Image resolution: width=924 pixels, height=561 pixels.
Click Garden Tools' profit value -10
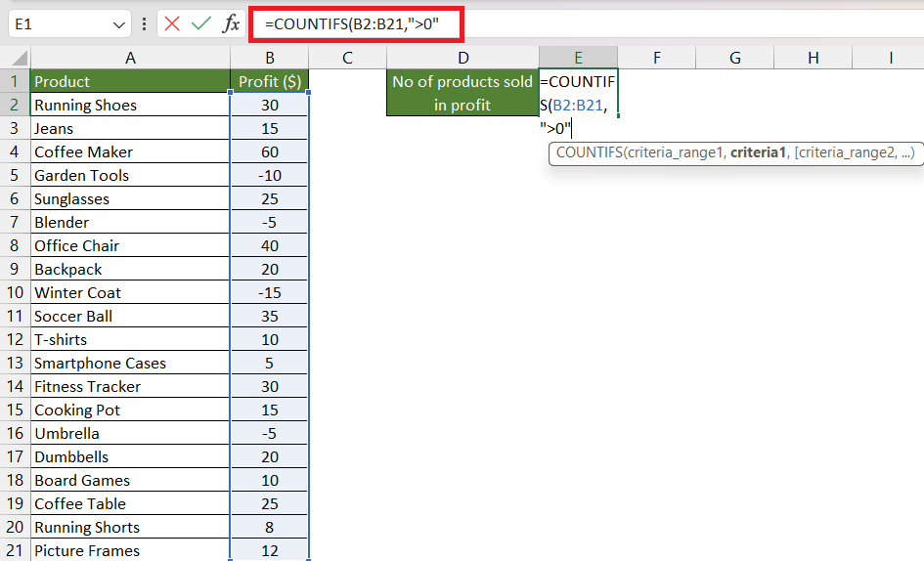[x=269, y=175]
